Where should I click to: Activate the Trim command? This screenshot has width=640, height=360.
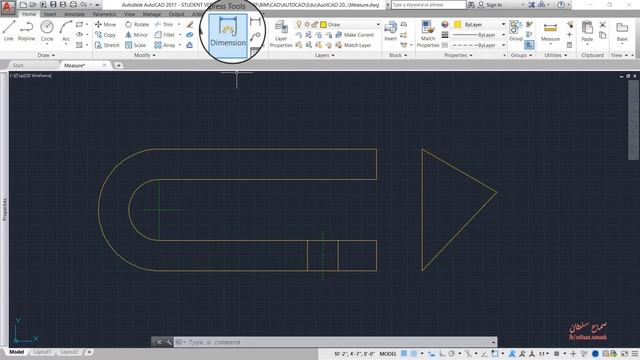(x=164, y=24)
